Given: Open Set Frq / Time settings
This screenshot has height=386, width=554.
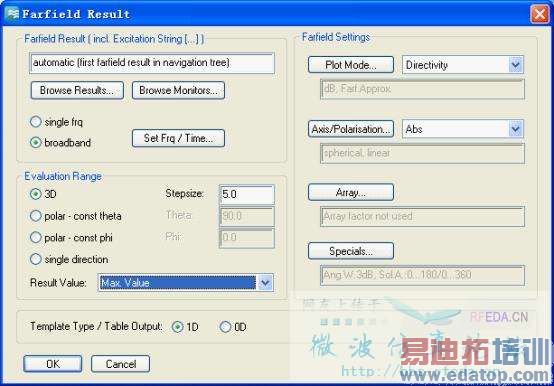Looking at the screenshot, I should coord(178,138).
